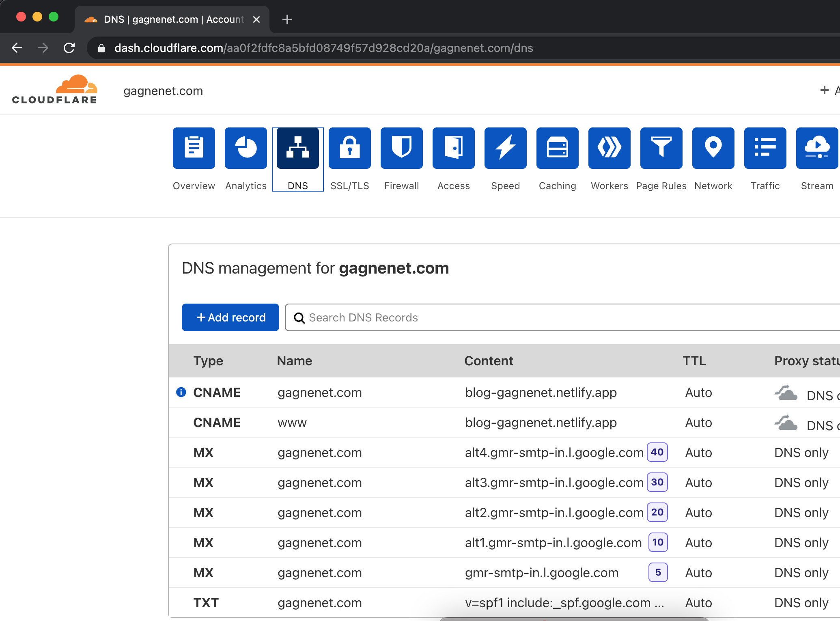Image resolution: width=840 pixels, height=621 pixels.
Task: Click alt1.gmr-smtp-in.l.google.com MX content
Action: (554, 543)
